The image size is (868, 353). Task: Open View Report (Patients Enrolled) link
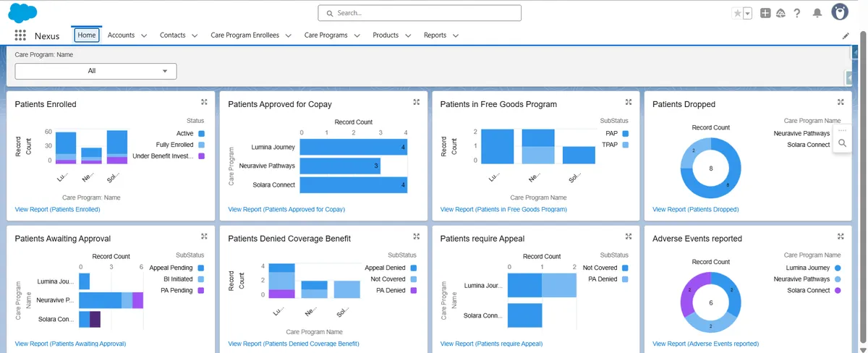[57, 209]
